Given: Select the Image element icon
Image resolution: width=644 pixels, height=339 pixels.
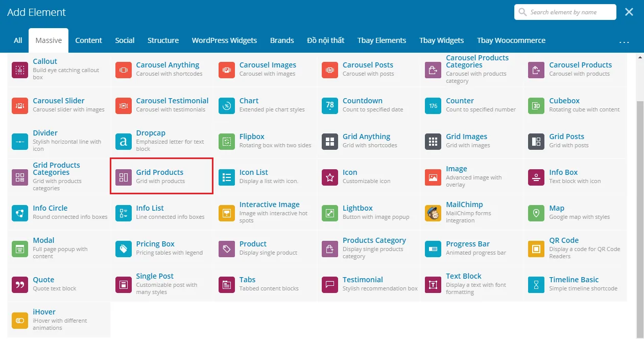Looking at the screenshot, I should coord(433,177).
